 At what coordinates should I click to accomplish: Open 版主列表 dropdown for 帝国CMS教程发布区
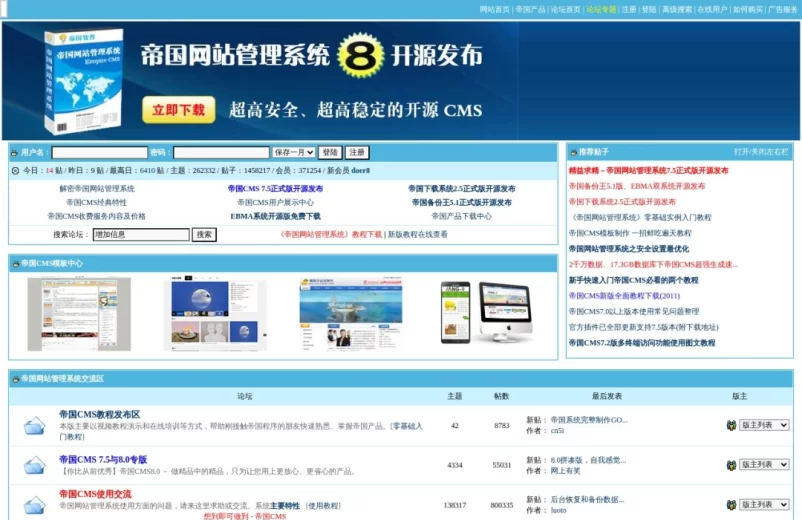(x=764, y=425)
